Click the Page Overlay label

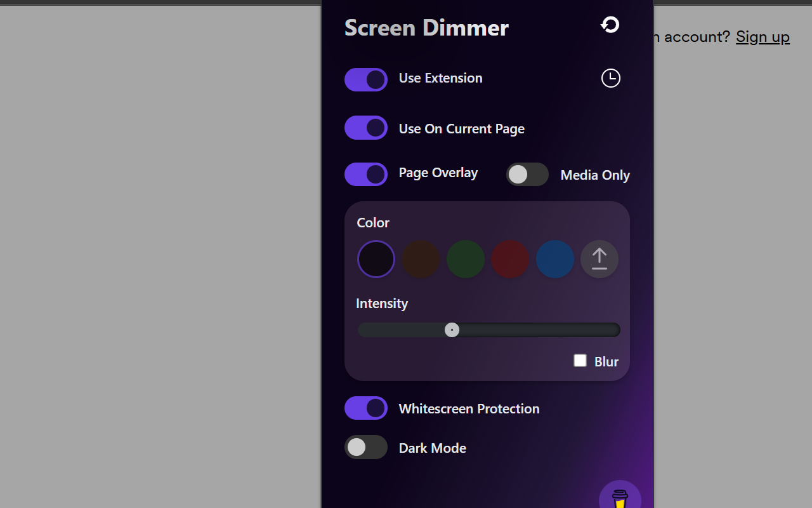438,173
